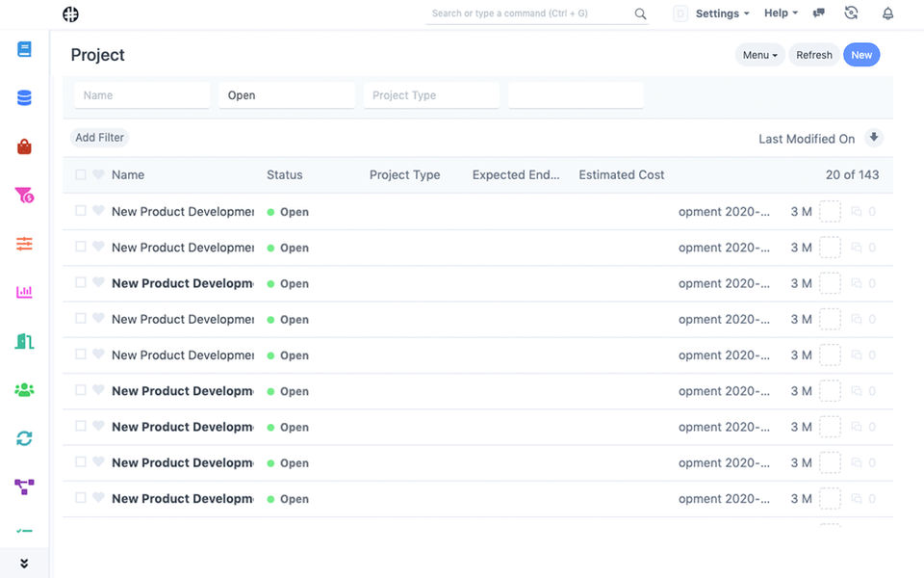
Task: Click the search magnifier icon
Action: pos(641,13)
